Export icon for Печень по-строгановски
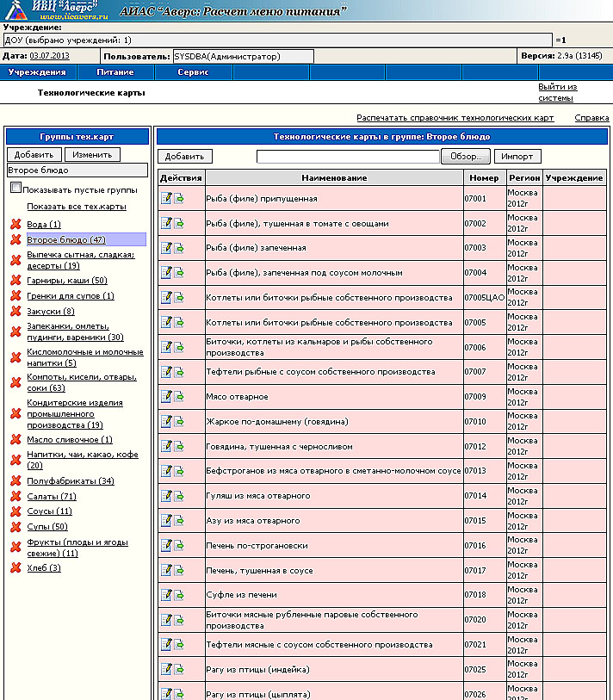 pyautogui.click(x=179, y=546)
